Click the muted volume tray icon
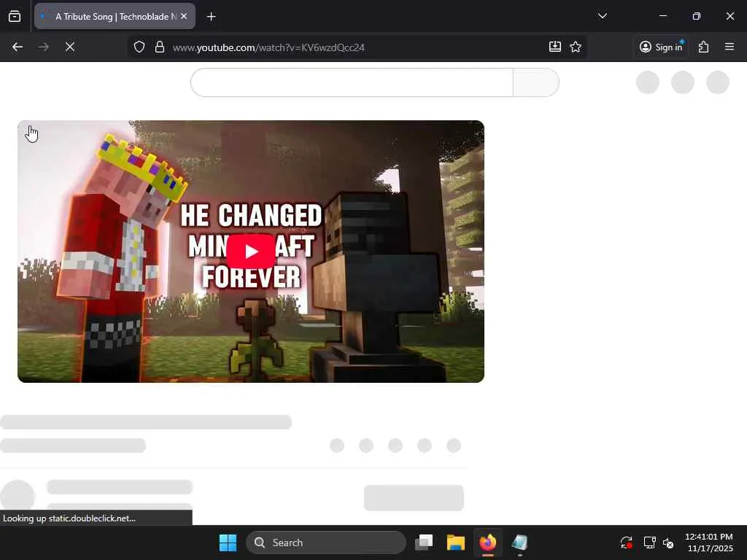The height and width of the screenshot is (560, 747). coord(668,542)
